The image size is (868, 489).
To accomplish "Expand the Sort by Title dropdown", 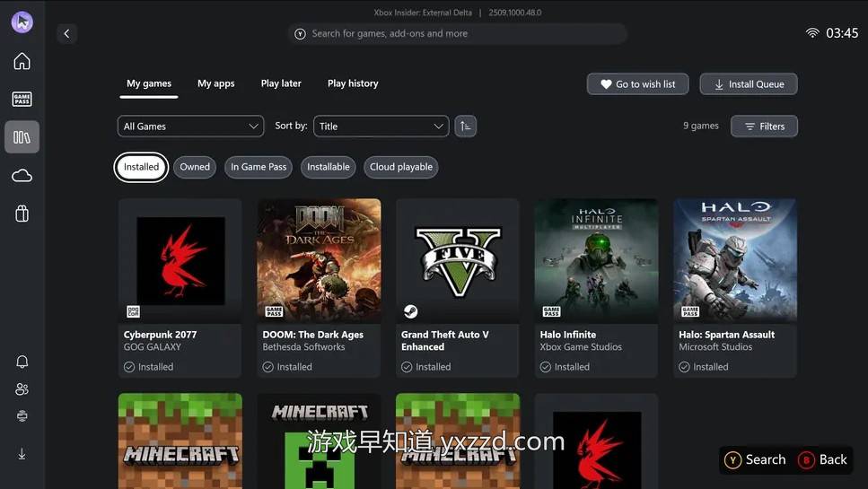I will coord(381,127).
